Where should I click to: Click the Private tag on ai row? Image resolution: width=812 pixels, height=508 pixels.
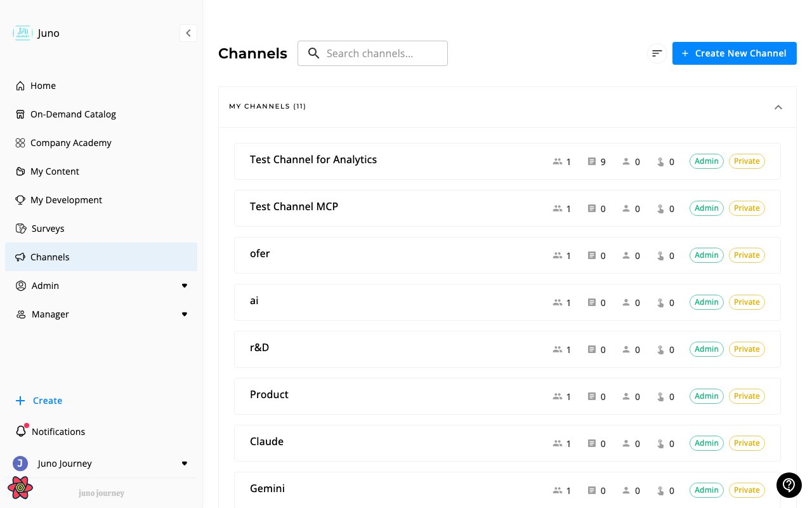click(x=747, y=302)
